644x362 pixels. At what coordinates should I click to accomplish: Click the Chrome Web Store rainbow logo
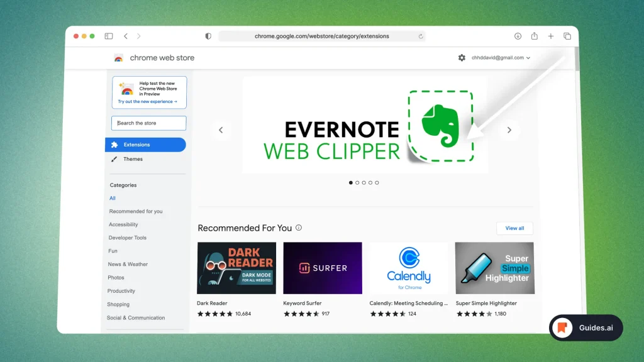pyautogui.click(x=119, y=58)
